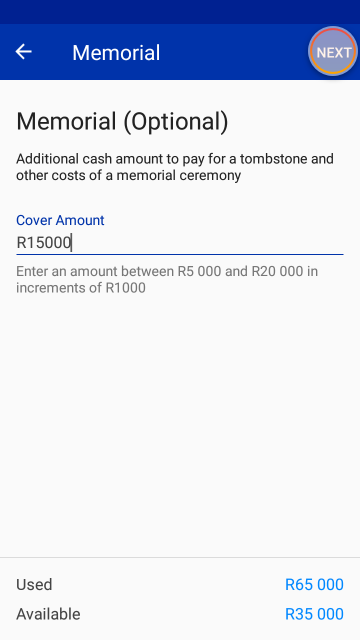Click the Cover Amount field label
This screenshot has height=640, width=360.
[x=60, y=220]
